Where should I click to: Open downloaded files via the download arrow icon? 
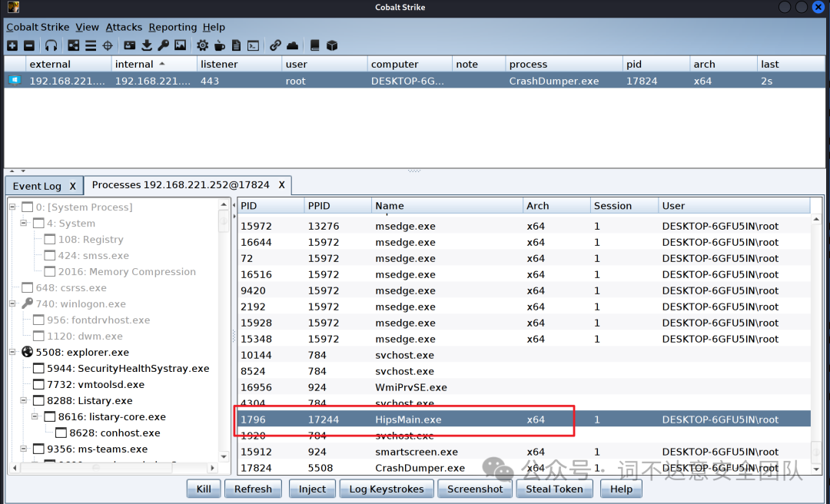(147, 46)
